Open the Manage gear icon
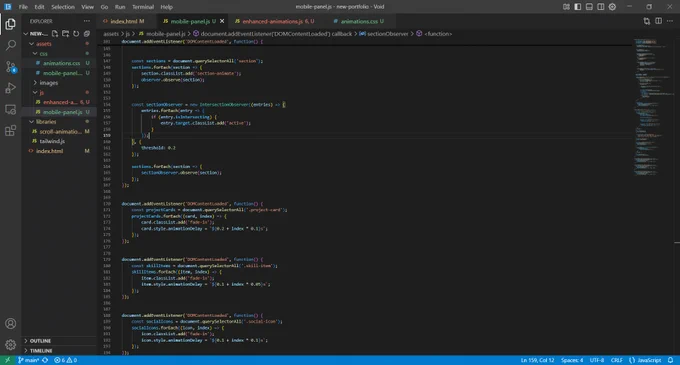 coord(10,345)
